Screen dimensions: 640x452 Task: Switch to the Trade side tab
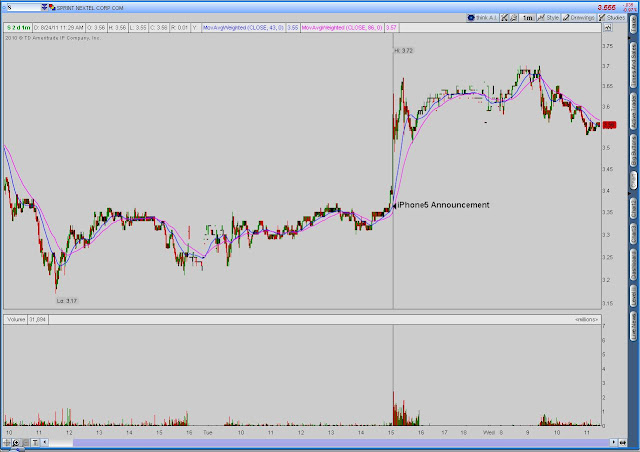pyautogui.click(x=633, y=25)
